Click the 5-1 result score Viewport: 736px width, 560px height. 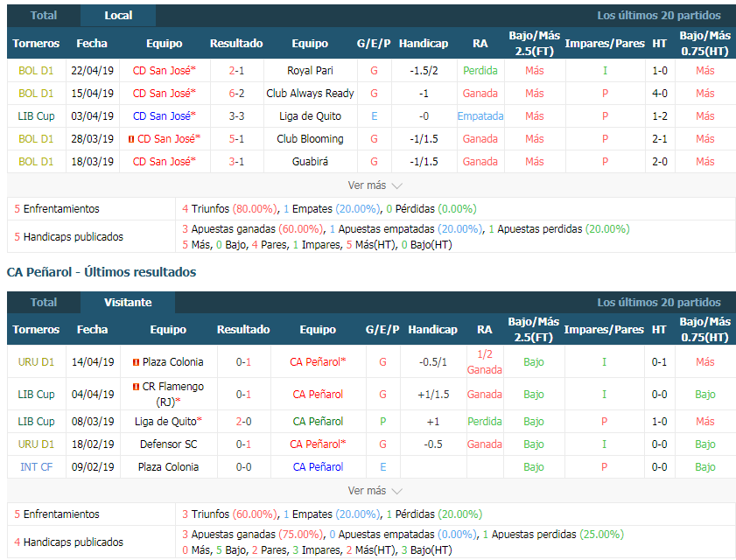click(x=236, y=139)
